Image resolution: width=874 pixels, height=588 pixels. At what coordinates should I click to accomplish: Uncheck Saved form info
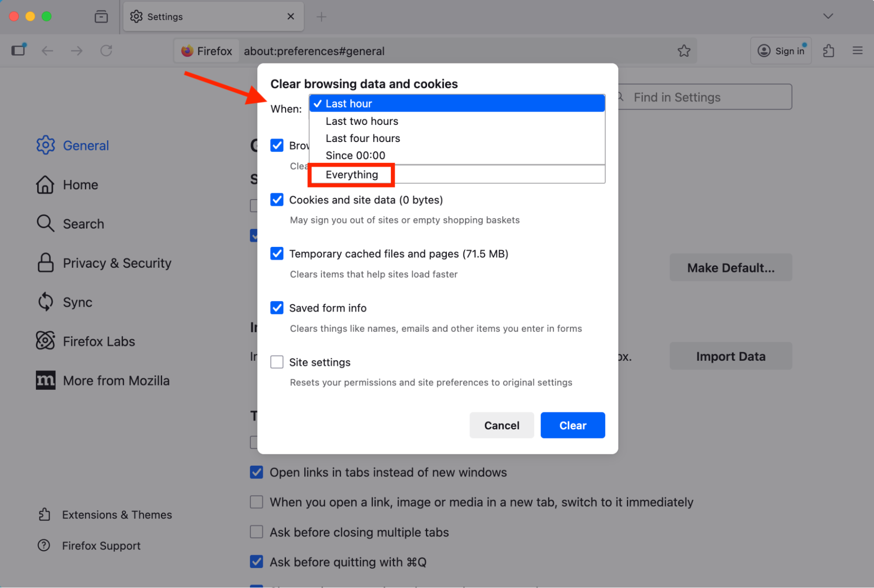(x=277, y=308)
